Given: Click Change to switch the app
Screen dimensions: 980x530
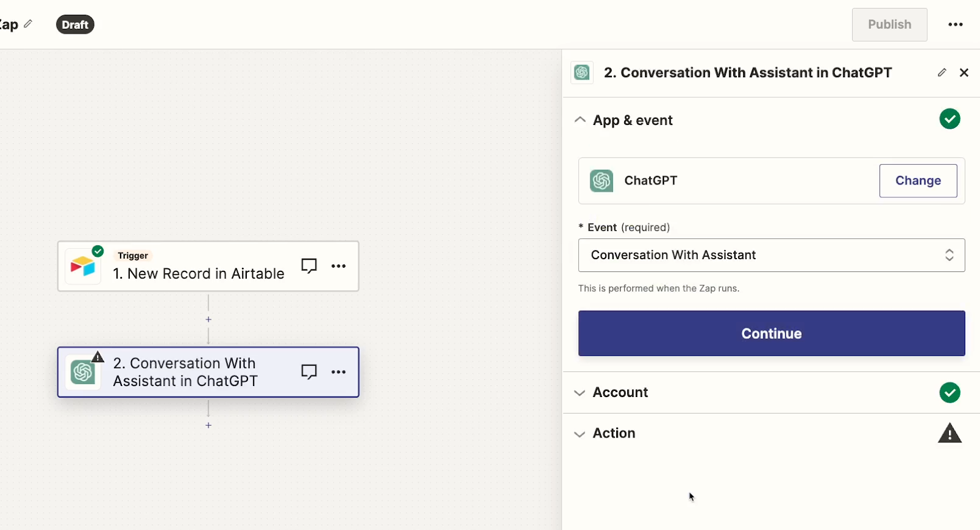Looking at the screenshot, I should tap(918, 181).
